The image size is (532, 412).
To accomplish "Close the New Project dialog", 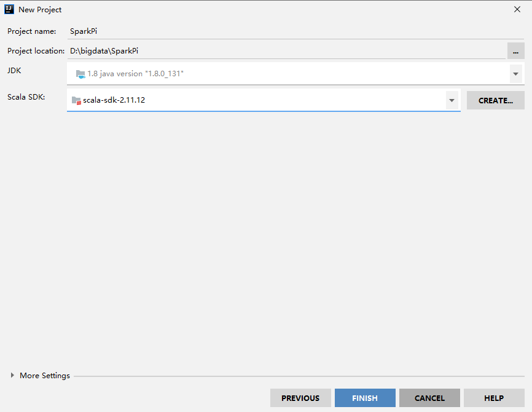I will (517, 9).
